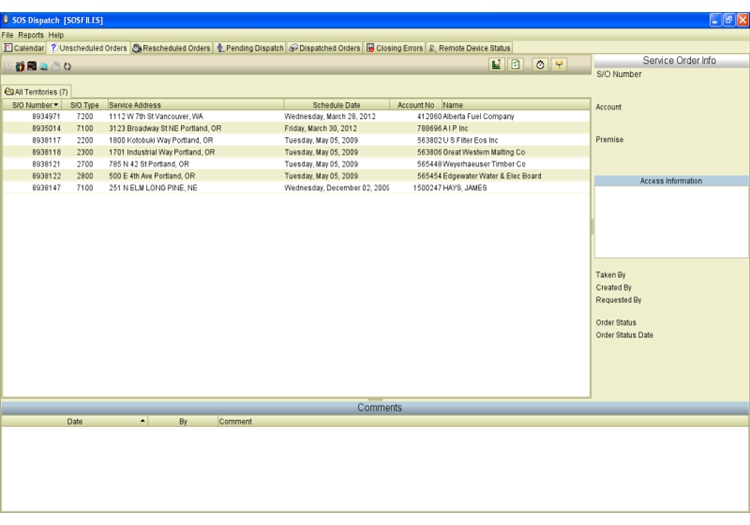The image size is (750, 525).
Task: Click address 251 N ELM LONG PINE, NE
Action: coord(153,188)
